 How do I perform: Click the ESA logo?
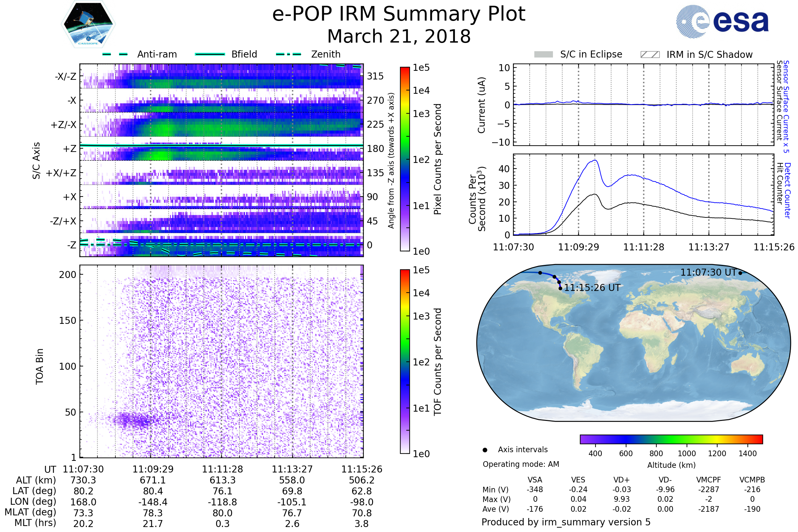click(x=722, y=22)
